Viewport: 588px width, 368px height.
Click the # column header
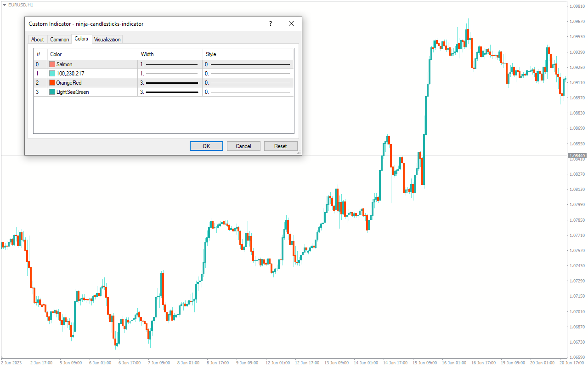(40, 54)
